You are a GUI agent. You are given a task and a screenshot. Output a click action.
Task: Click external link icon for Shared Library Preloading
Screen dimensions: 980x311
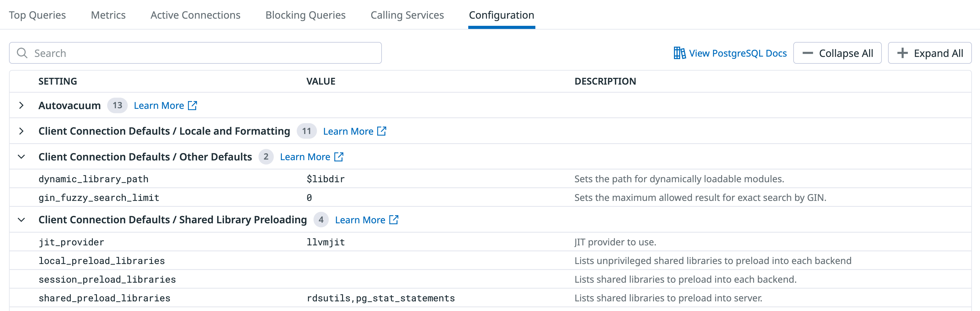tap(394, 220)
